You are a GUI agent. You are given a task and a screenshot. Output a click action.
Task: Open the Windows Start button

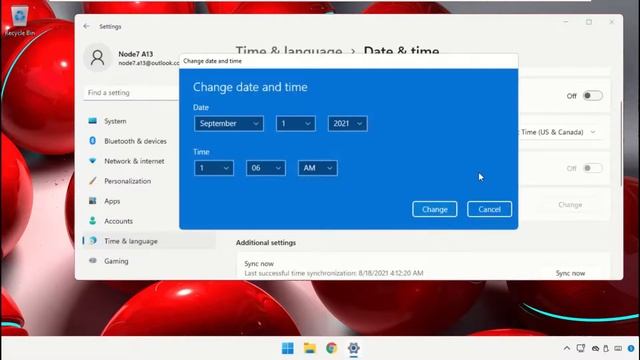click(x=288, y=348)
